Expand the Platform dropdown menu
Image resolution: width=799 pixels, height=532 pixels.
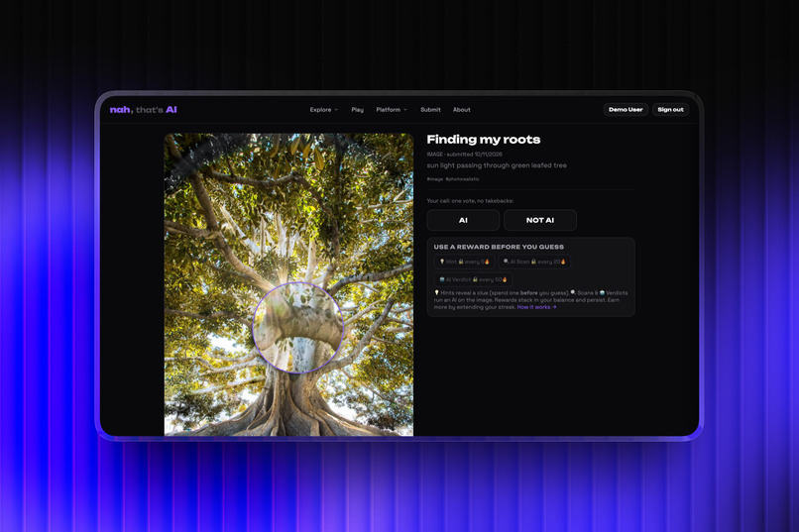click(x=392, y=109)
